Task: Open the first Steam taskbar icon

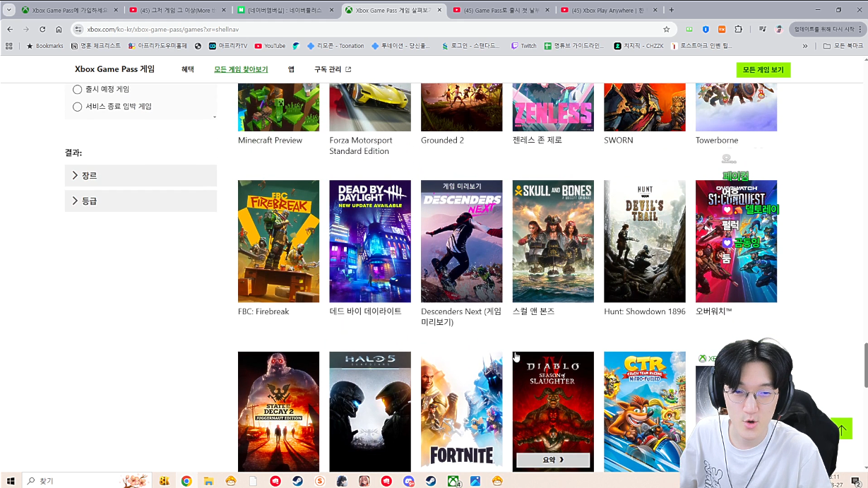Action: point(297,481)
